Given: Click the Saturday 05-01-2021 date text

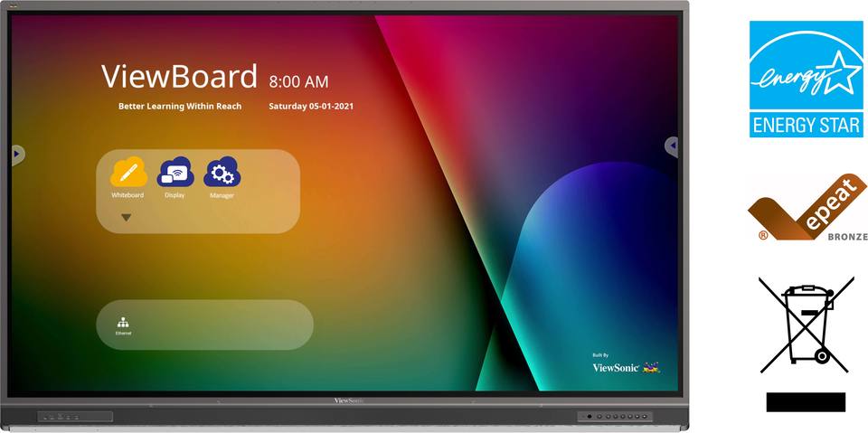Looking at the screenshot, I should (311, 107).
